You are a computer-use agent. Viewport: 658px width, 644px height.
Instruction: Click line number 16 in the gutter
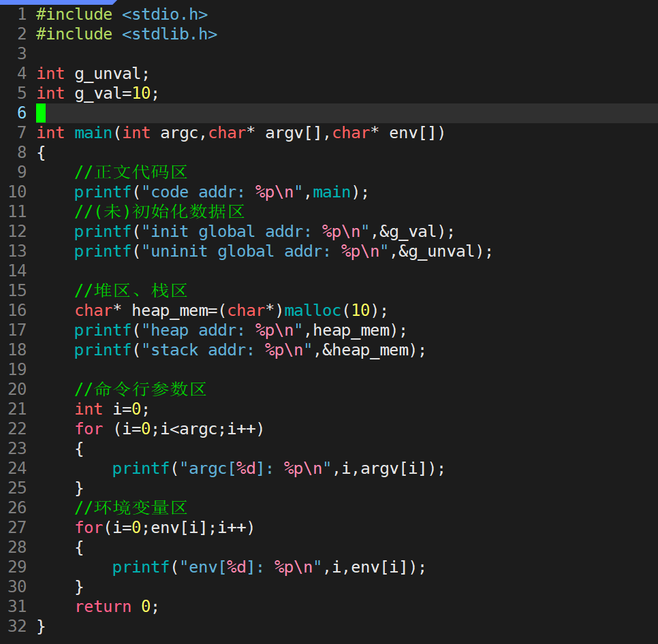coord(17,310)
